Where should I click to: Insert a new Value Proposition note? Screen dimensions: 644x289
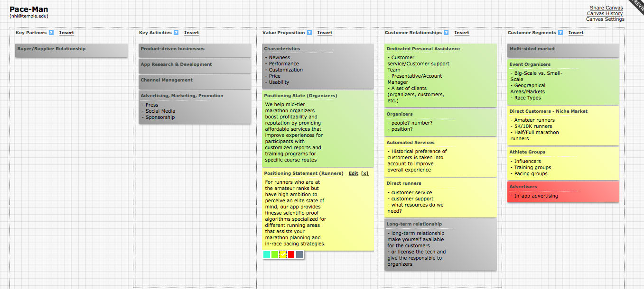pyautogui.click(x=325, y=33)
